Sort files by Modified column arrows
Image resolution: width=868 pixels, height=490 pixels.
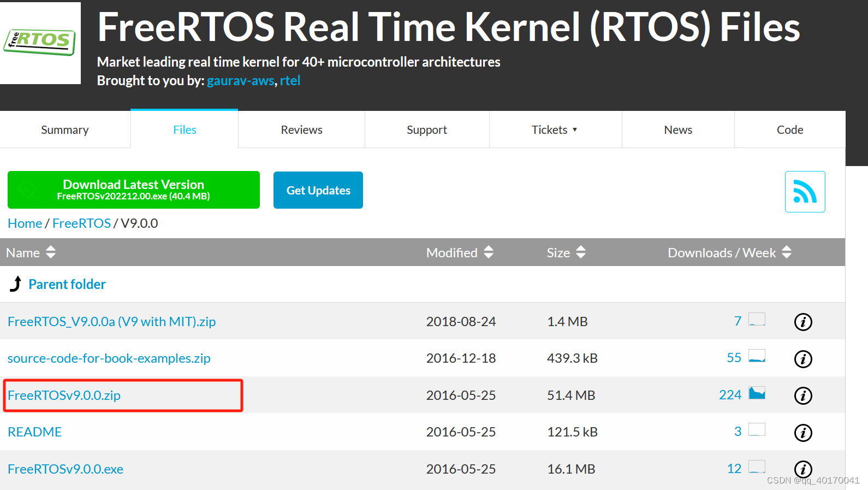point(489,252)
